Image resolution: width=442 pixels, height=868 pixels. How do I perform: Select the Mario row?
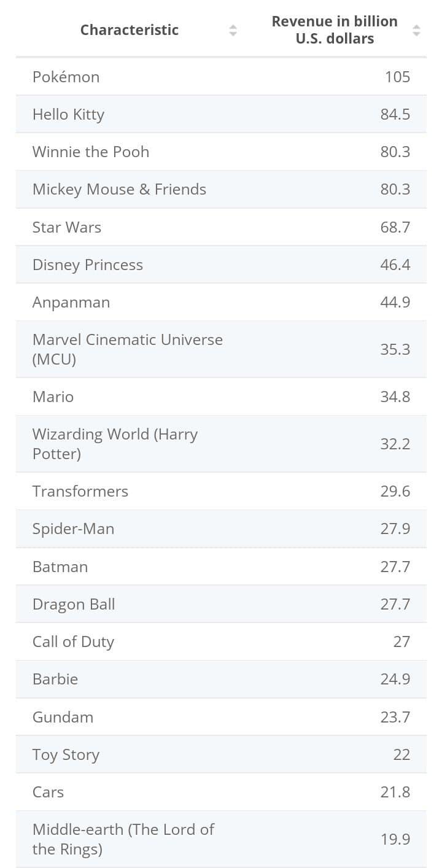click(x=53, y=397)
